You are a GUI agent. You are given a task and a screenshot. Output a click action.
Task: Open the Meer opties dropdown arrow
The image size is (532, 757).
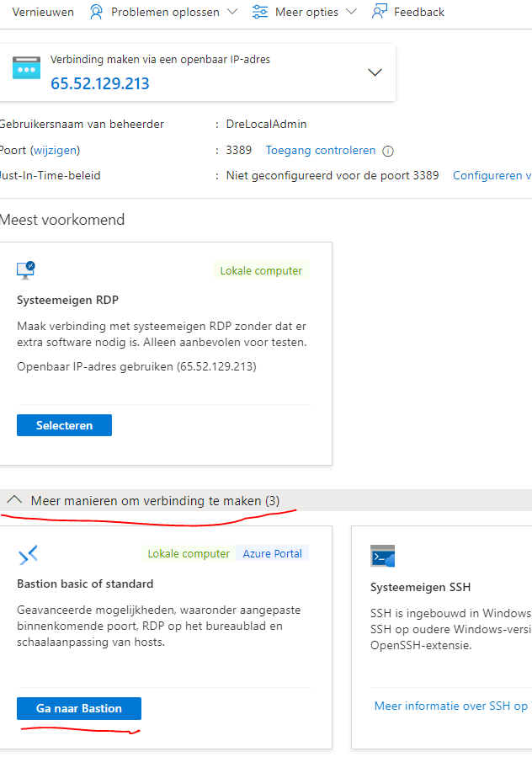coord(351,12)
